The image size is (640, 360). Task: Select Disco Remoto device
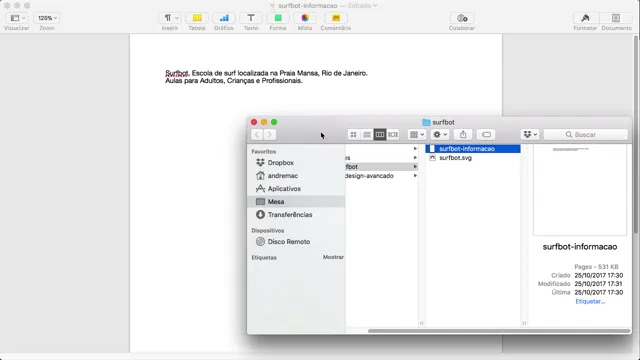pyautogui.click(x=289, y=242)
